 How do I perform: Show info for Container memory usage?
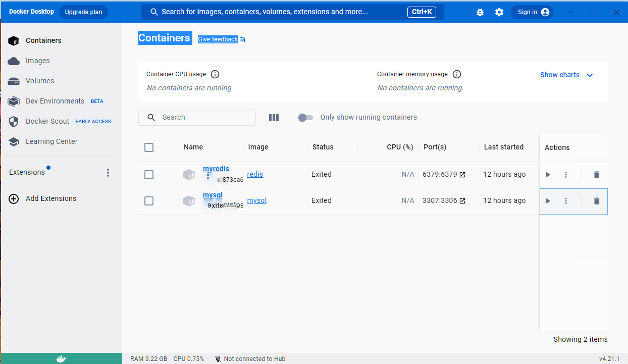[x=457, y=74]
